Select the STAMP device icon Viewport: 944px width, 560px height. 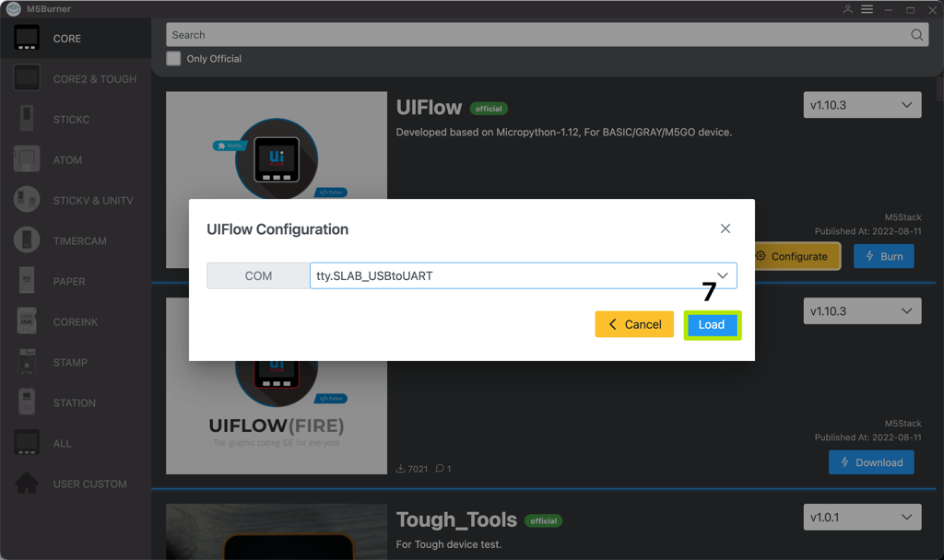click(27, 361)
